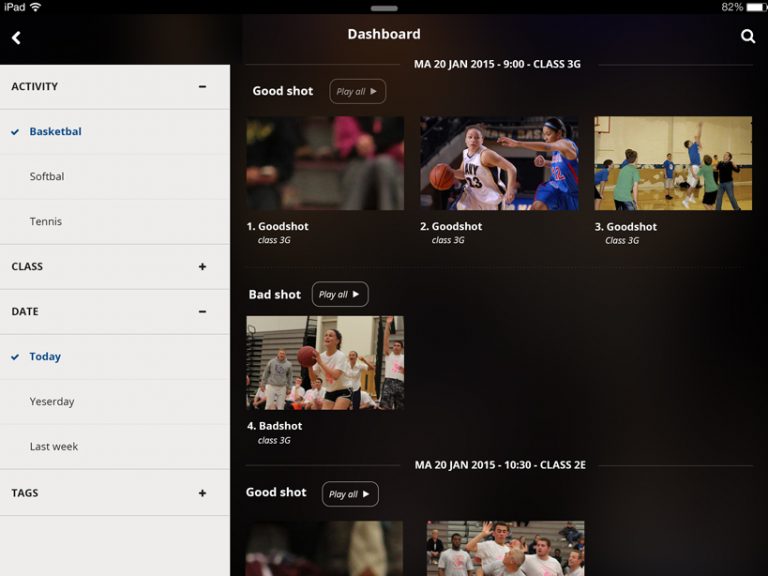Tap the pull-down handle at top center
Screen dimensions: 768x576
[x=384, y=8]
